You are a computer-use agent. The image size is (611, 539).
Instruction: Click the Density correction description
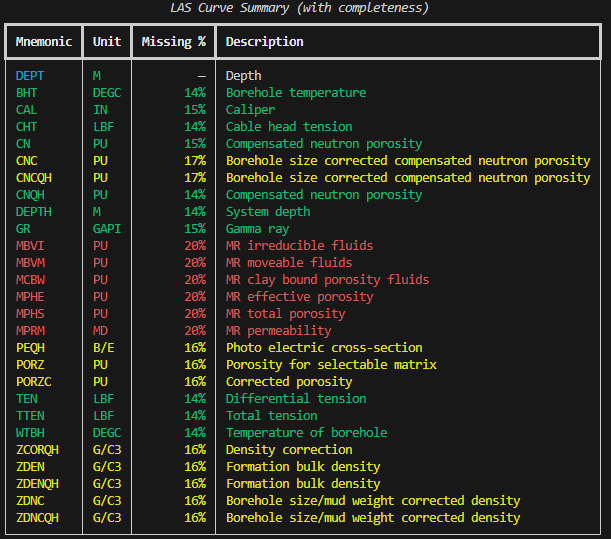point(289,450)
